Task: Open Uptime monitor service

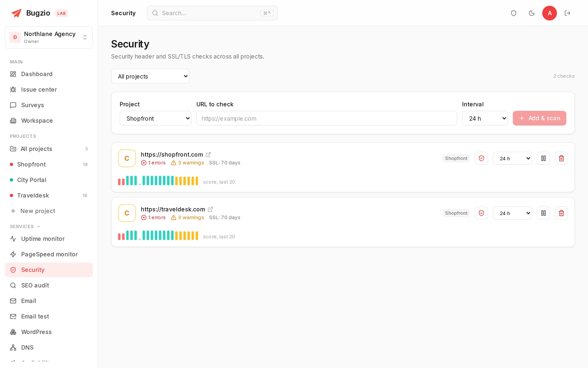Action: [49, 239]
